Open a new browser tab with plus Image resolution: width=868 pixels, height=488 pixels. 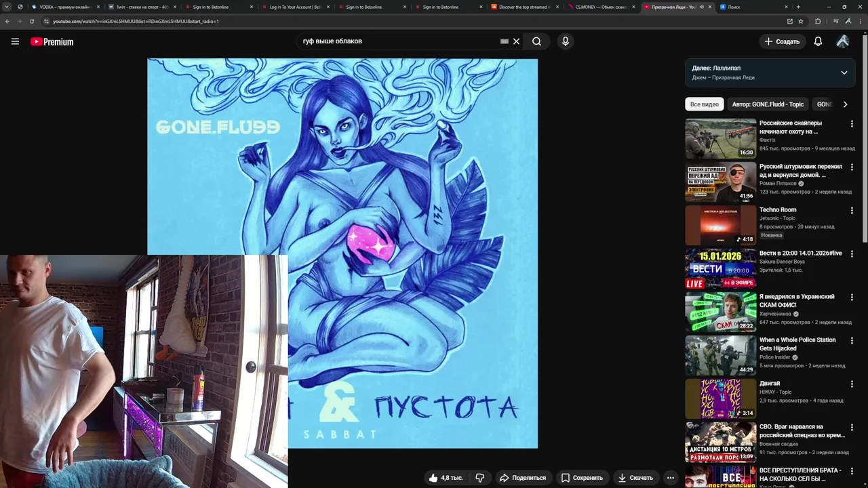coord(798,7)
